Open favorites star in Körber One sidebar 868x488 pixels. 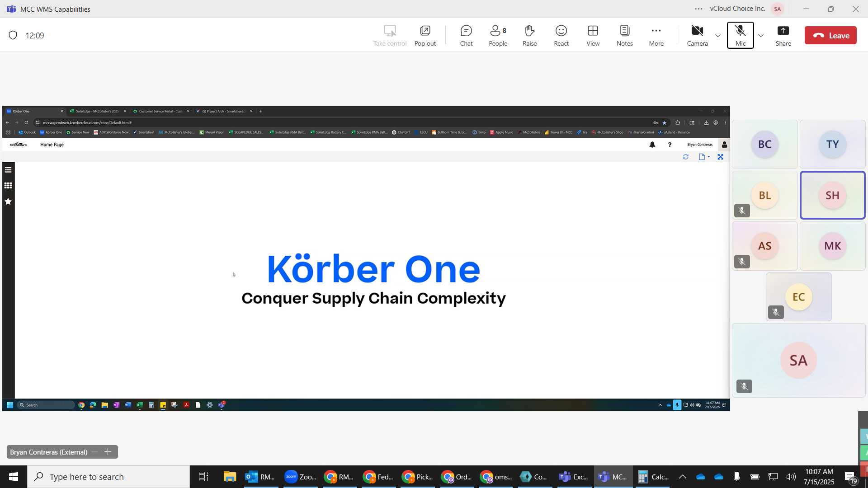tap(8, 202)
